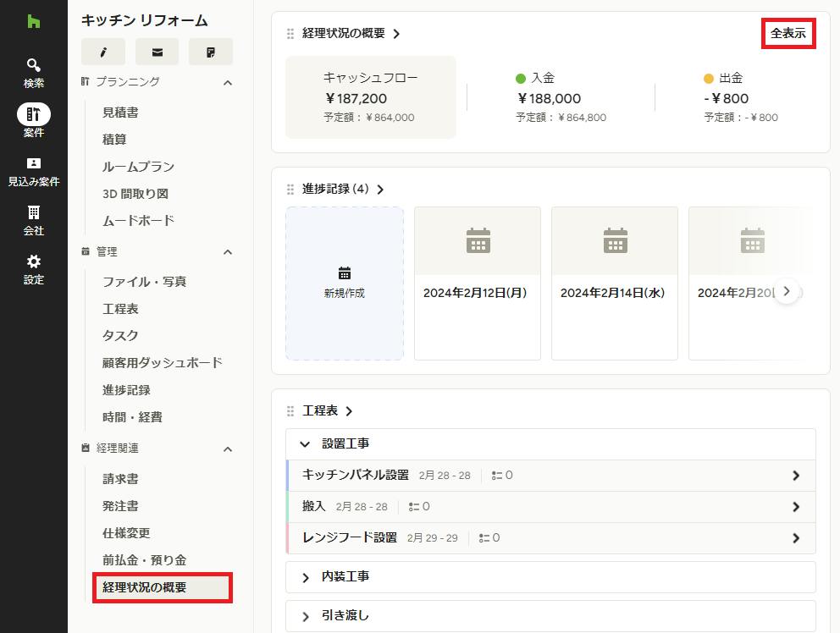Open 検索 search in left sidebar
840x633 pixels.
pos(33,73)
